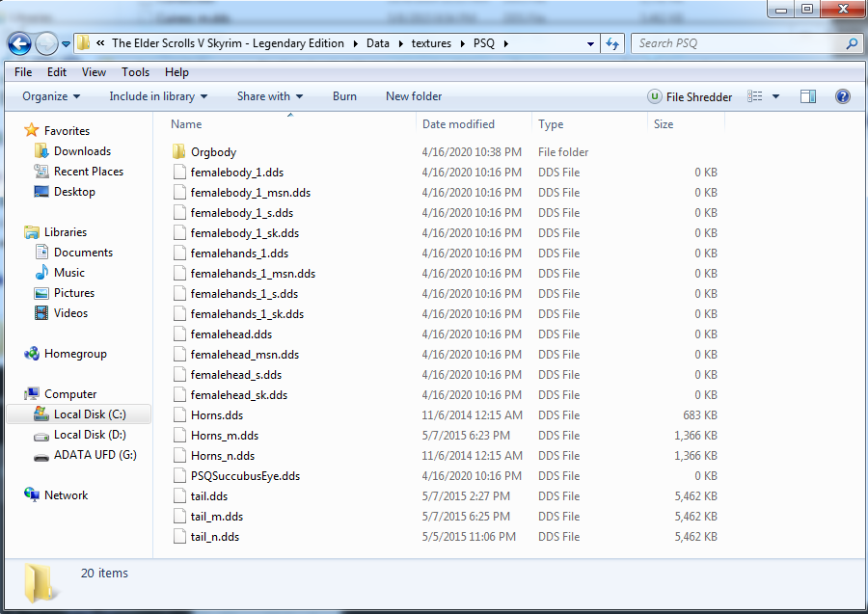Select femalebody_1.dds file icon
This screenshot has width=868, height=614.
tap(179, 172)
